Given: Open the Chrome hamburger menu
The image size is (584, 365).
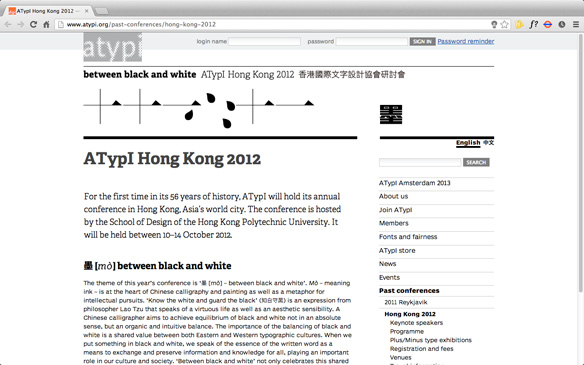Looking at the screenshot, I should point(576,25).
